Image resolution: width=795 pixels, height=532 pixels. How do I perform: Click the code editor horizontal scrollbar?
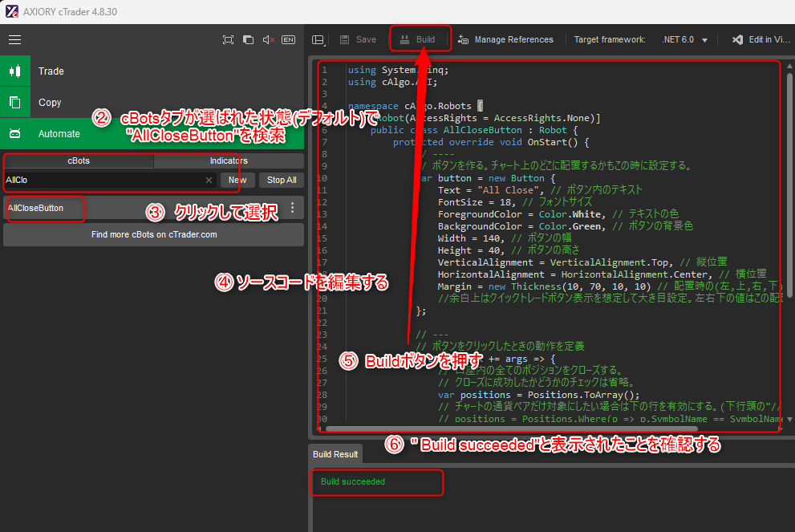coord(512,428)
